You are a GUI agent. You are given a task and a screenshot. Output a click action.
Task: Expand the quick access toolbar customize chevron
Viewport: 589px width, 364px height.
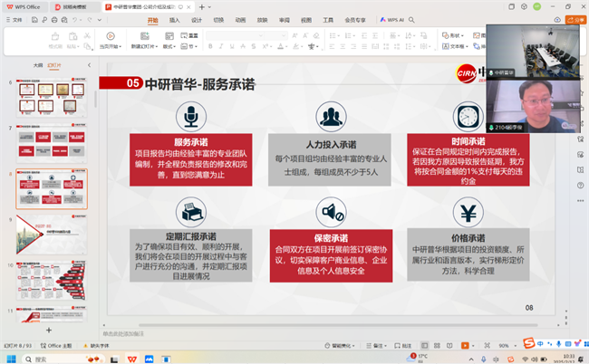(x=100, y=20)
